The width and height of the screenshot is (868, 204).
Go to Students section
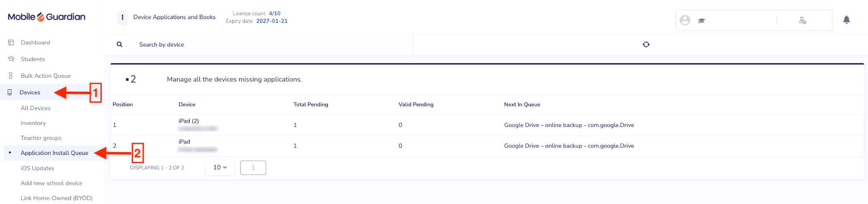pos(33,59)
